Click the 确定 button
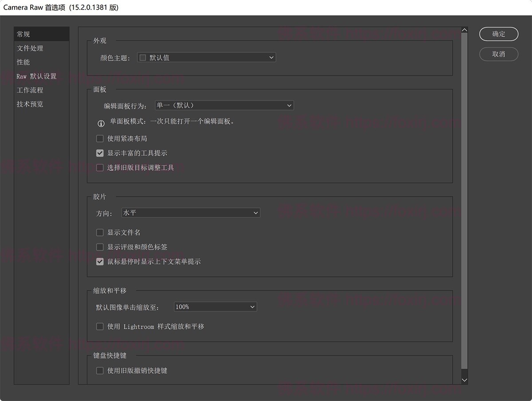This screenshot has height=401, width=532. point(499,34)
